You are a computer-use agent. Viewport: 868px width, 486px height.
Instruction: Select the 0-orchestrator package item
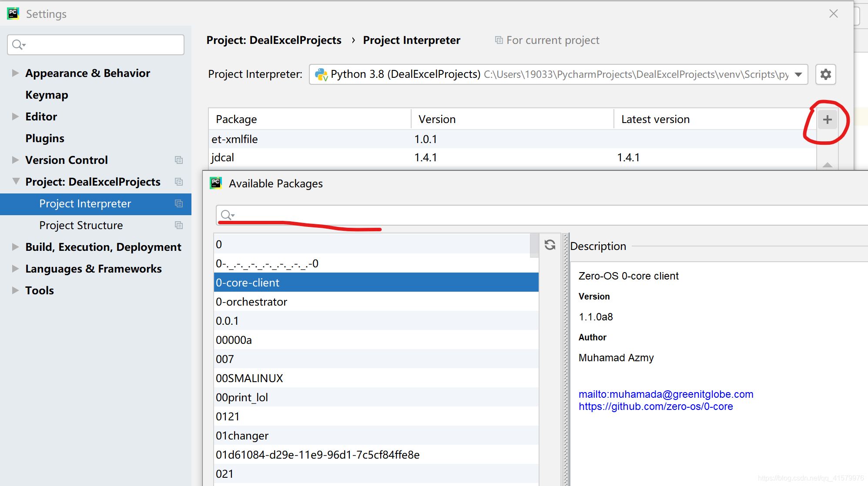pyautogui.click(x=250, y=302)
